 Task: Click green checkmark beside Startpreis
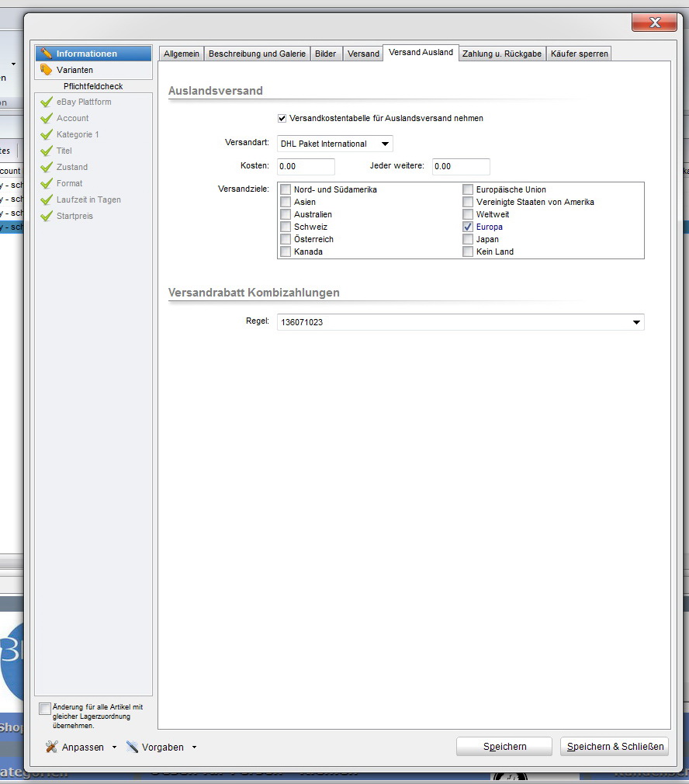click(x=47, y=216)
